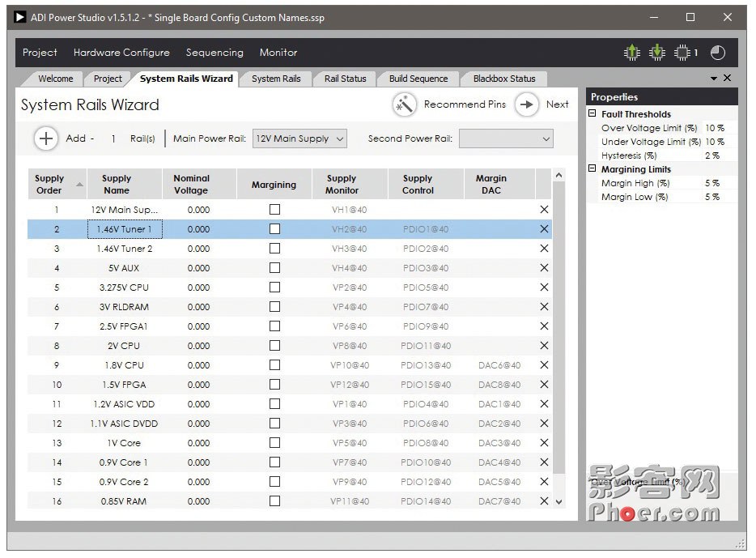Delete the 0.9V Core 1 rail row
Viewport: 756px width, 558px height.
click(x=544, y=462)
